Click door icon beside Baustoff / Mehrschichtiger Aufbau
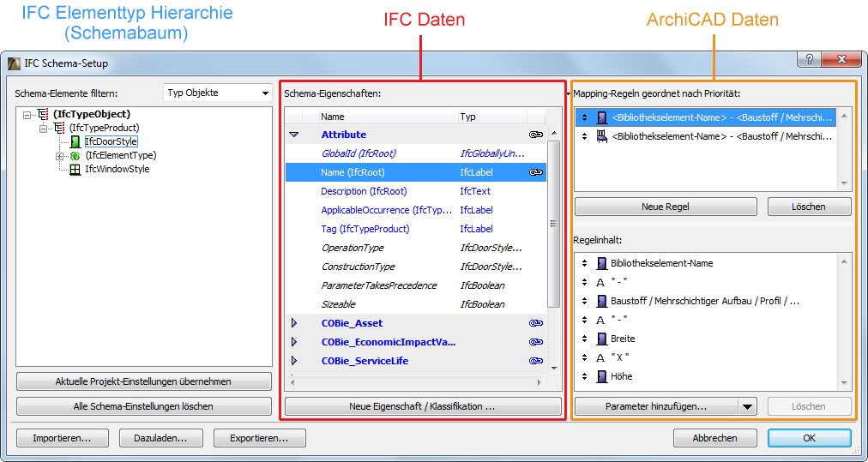868x462 pixels. pyautogui.click(x=601, y=301)
